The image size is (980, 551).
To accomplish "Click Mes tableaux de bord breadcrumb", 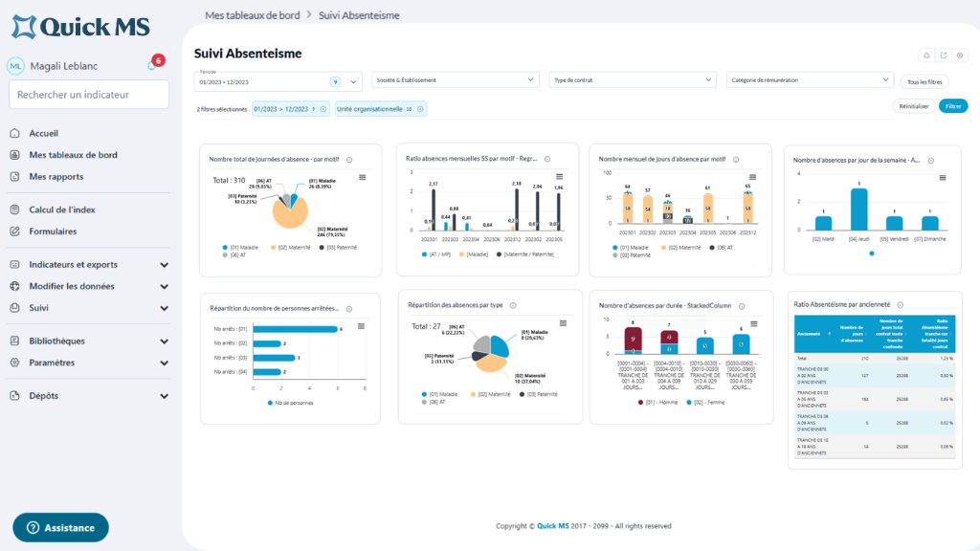I will pos(253,15).
